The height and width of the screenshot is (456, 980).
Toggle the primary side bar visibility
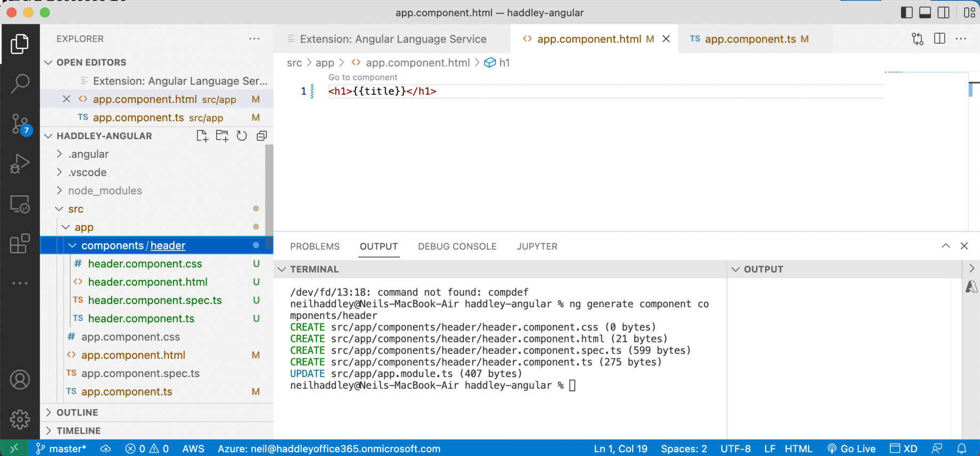tap(906, 12)
